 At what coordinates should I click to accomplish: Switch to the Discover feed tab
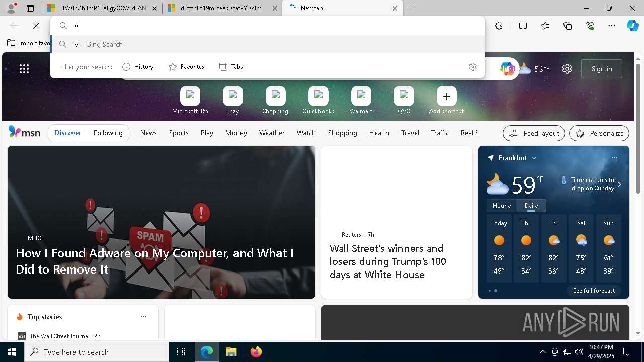[x=68, y=133]
